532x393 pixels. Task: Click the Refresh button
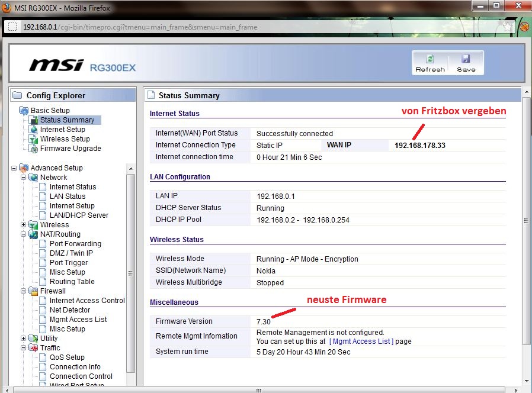pos(430,63)
